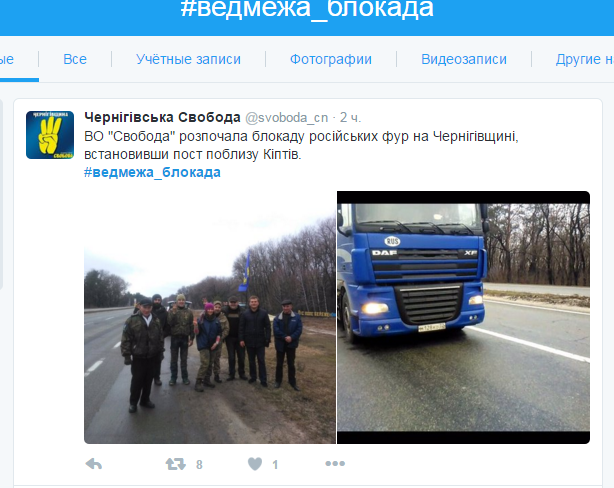Follow the #ведмежа_блокада hashtag in the tweet
Viewport: 614px width, 488px height.
pos(152,172)
